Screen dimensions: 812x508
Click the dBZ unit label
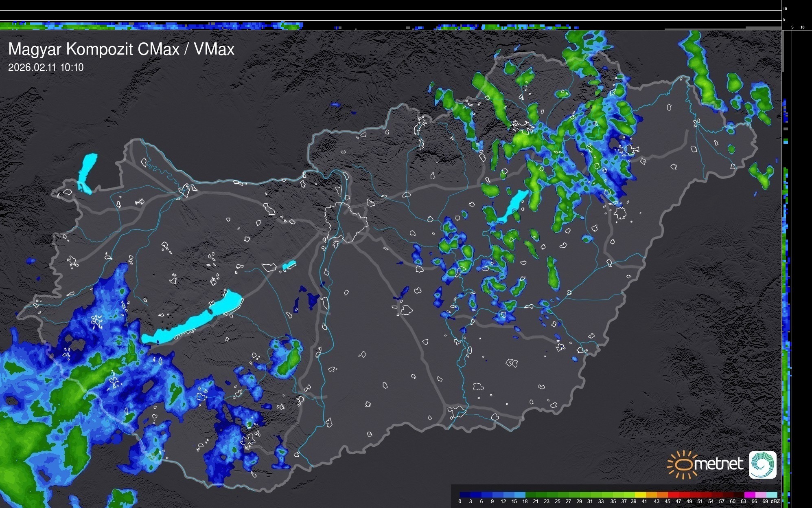click(x=775, y=501)
